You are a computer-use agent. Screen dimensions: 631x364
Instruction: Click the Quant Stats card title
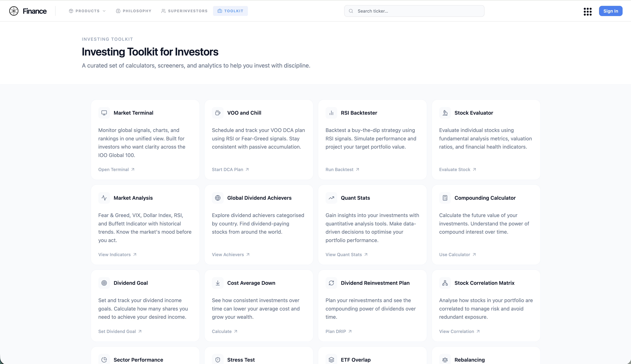click(355, 198)
